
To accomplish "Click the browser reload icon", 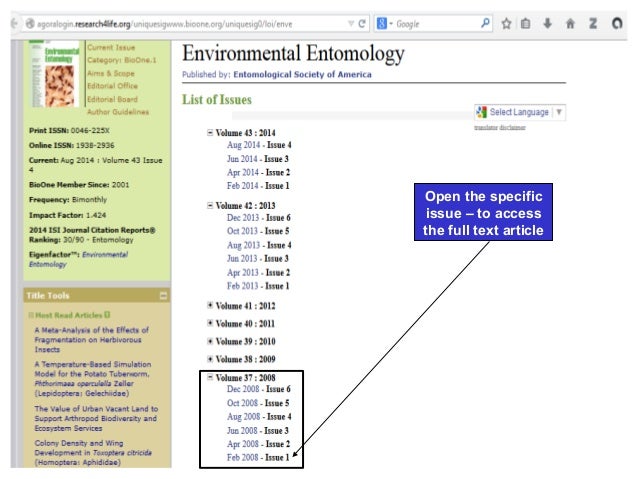I will coord(362,24).
